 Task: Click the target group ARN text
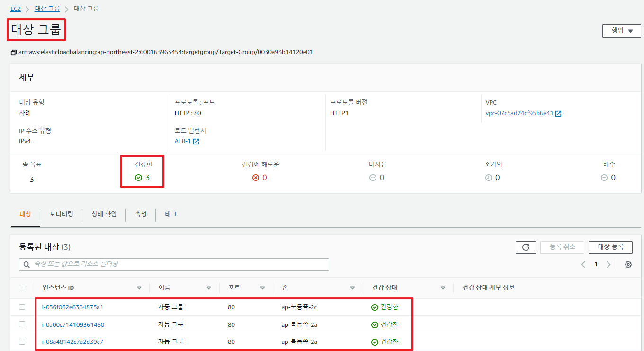[x=165, y=52]
